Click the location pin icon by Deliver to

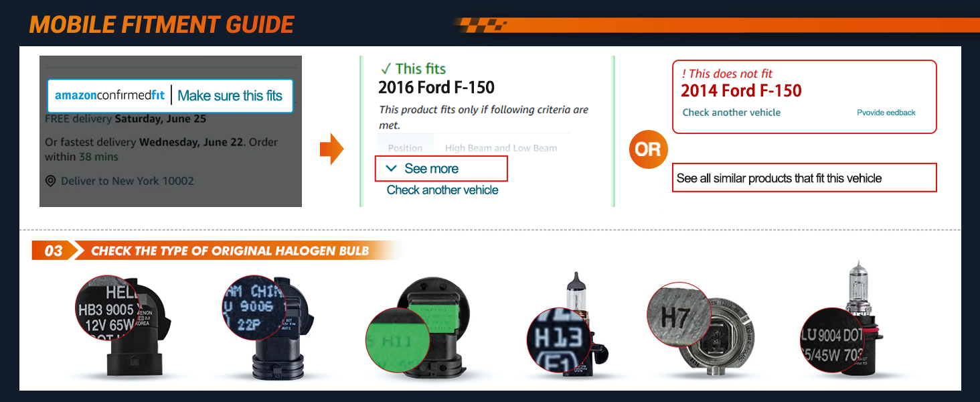point(50,181)
